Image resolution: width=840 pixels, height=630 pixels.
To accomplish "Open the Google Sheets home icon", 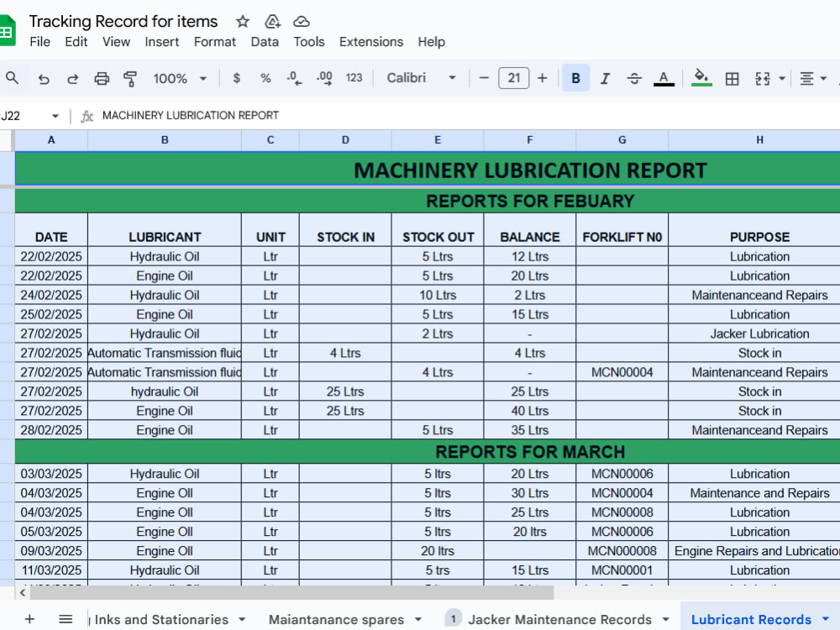I will pos(7,31).
